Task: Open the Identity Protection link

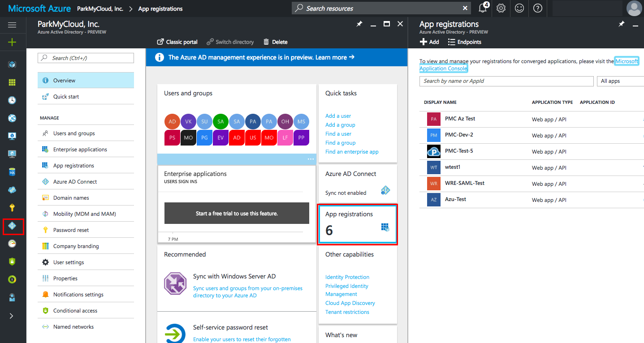Action: [x=347, y=277]
